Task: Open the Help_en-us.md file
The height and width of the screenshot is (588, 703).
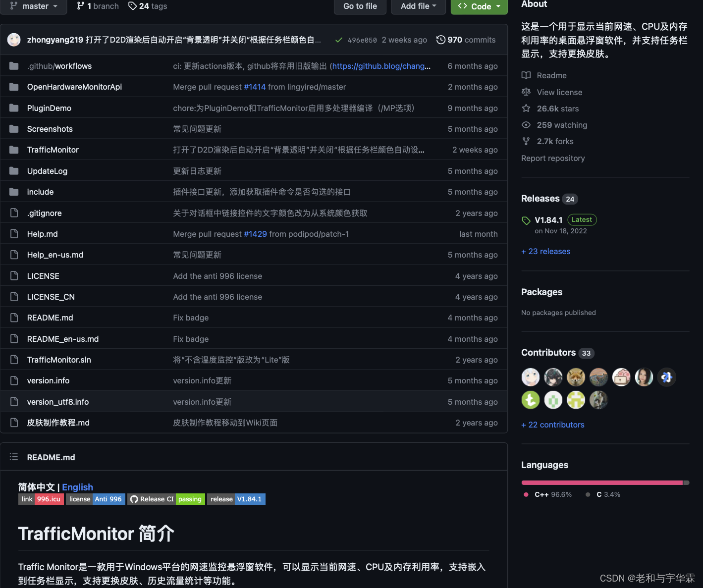Action: click(55, 255)
